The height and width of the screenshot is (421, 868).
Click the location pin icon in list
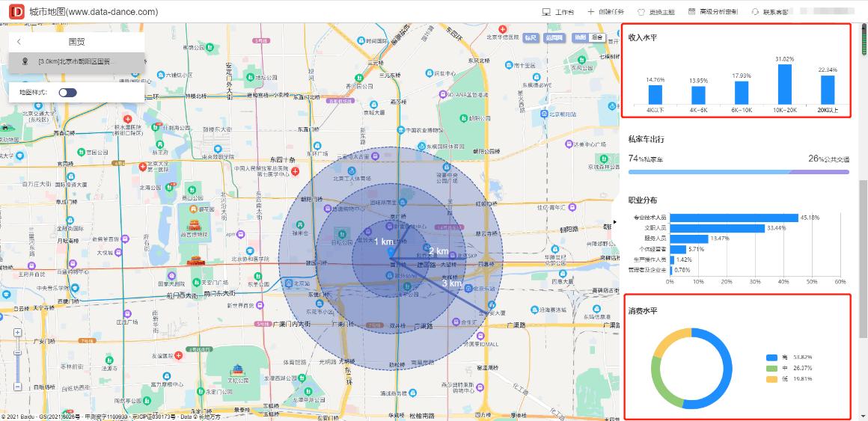pyautogui.click(x=25, y=61)
